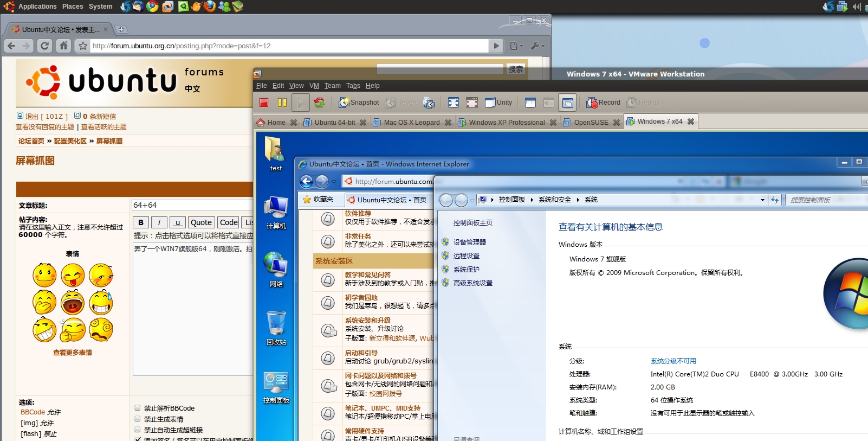
Task: Take a VMware Snapshot
Action: tap(359, 103)
